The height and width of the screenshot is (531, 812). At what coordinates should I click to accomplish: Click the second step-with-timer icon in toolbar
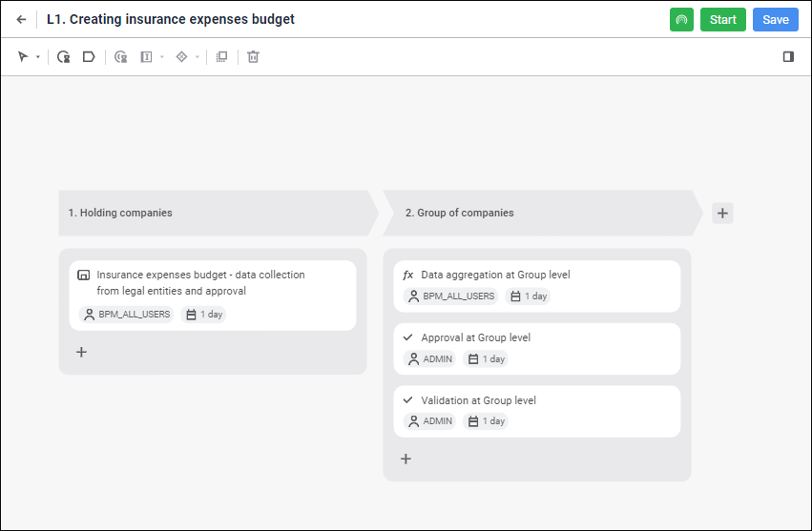pos(120,57)
